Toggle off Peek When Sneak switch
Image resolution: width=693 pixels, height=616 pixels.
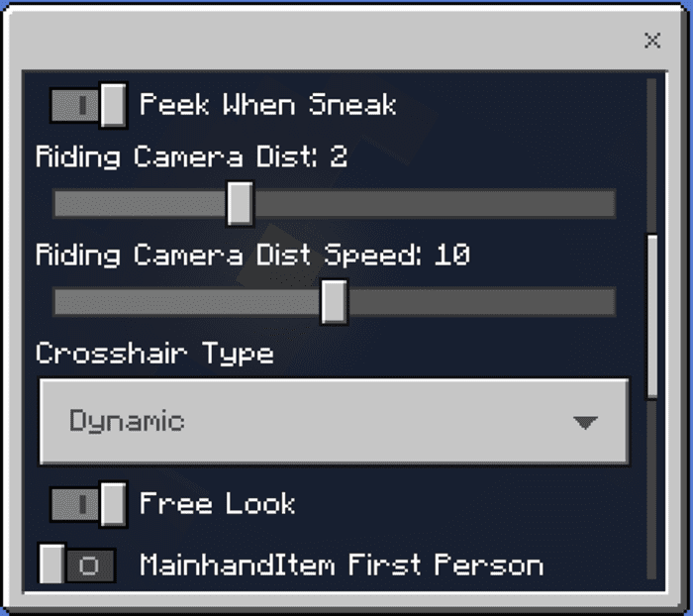[x=88, y=105]
